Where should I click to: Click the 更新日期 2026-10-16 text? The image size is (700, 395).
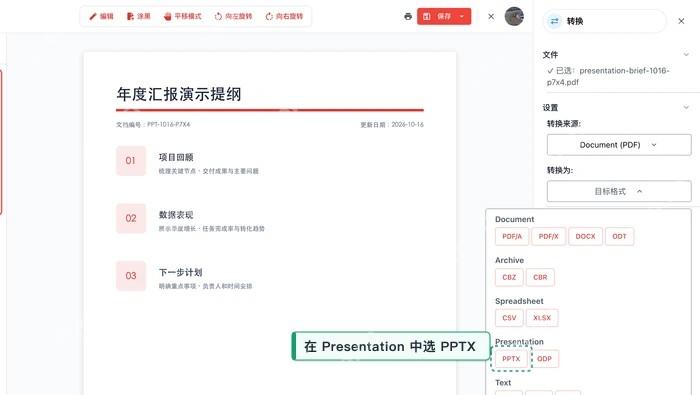point(392,125)
